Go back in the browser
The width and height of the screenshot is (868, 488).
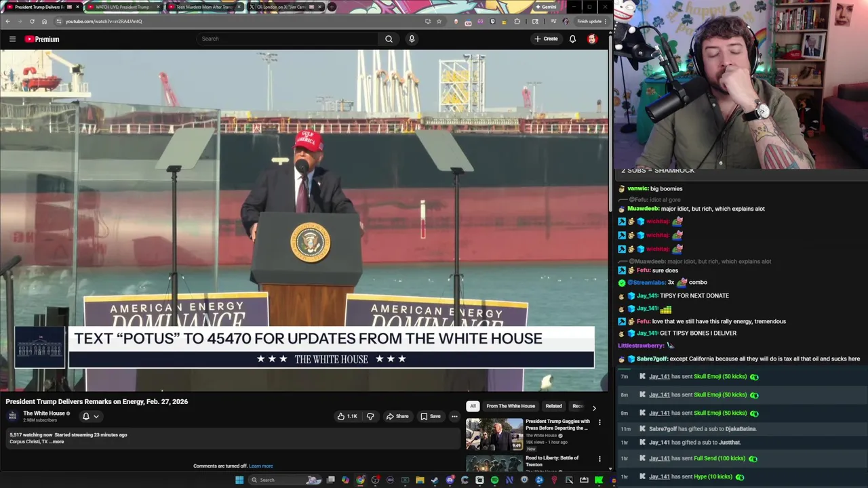pyautogui.click(x=7, y=21)
